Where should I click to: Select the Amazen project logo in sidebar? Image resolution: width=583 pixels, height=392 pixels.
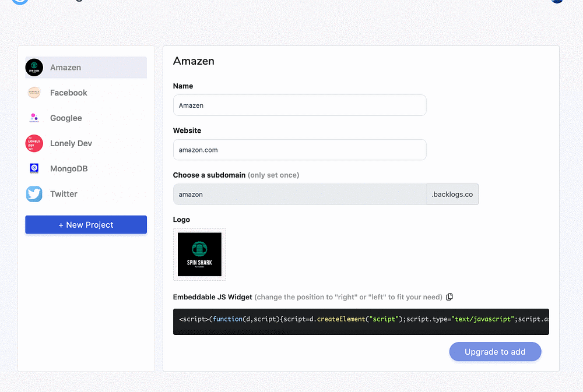point(34,68)
